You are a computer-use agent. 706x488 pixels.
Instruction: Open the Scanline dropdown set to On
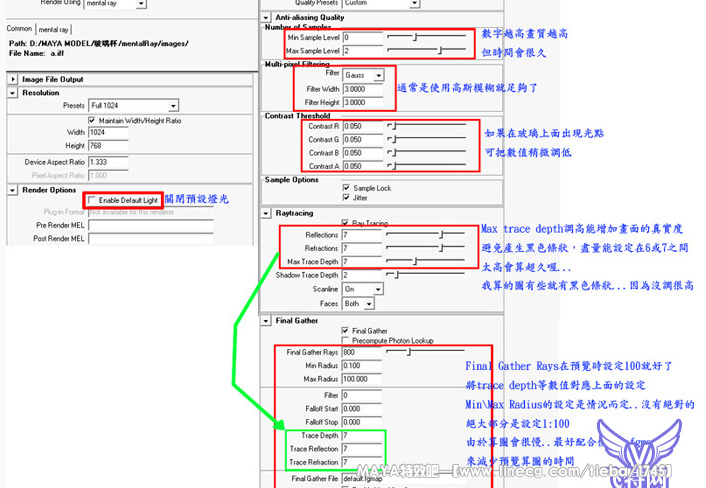point(363,289)
